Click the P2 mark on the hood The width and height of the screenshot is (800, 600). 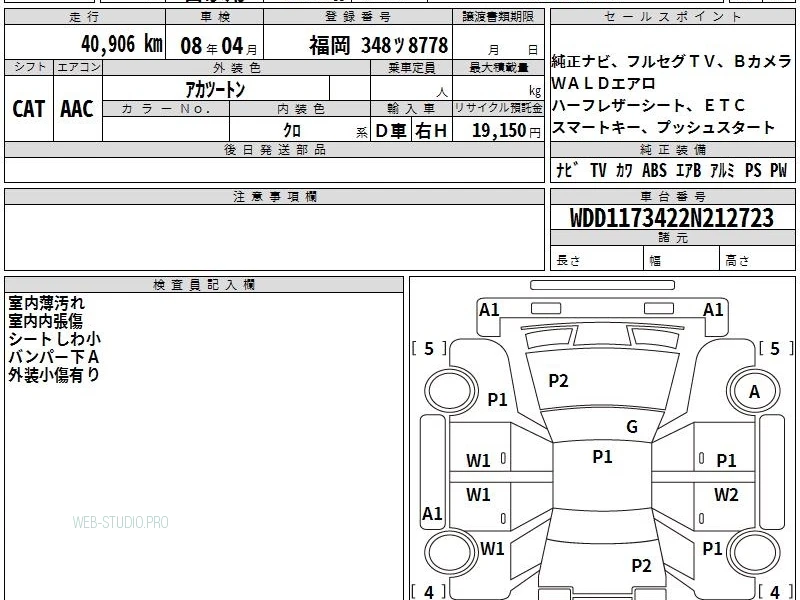[558, 381]
